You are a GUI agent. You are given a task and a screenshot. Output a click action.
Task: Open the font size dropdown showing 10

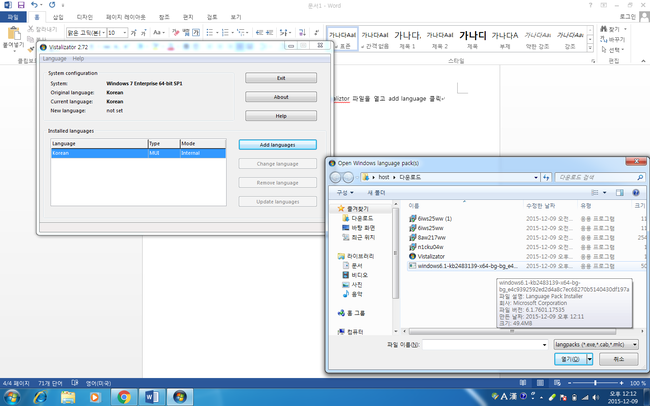[x=124, y=32]
